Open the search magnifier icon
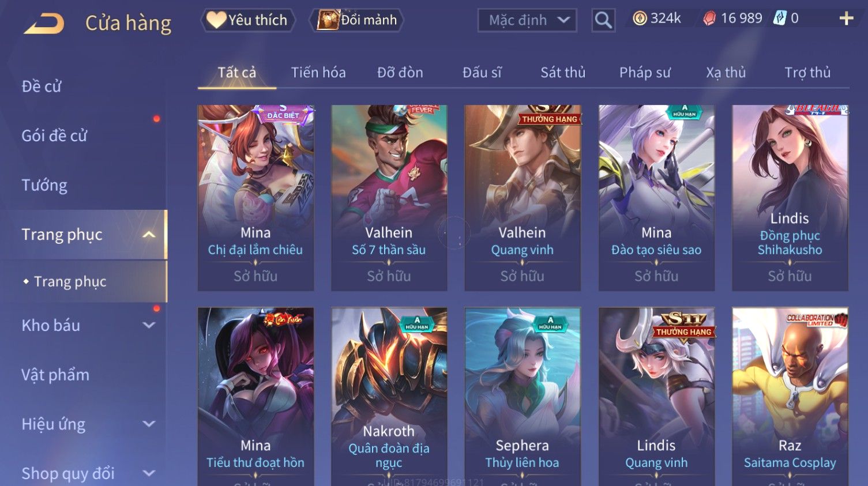Image resolution: width=868 pixels, height=486 pixels. 603,20
